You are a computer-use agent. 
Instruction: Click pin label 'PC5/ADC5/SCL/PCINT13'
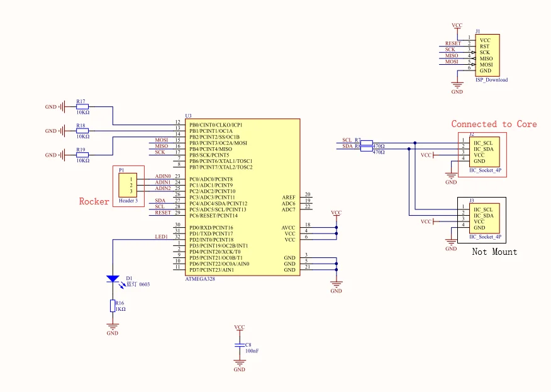coord(218,210)
